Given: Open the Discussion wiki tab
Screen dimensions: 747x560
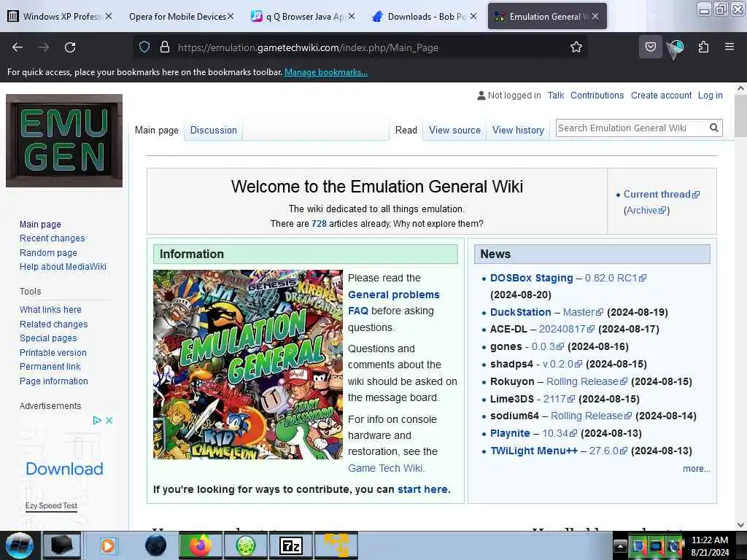Looking at the screenshot, I should click(x=214, y=130).
